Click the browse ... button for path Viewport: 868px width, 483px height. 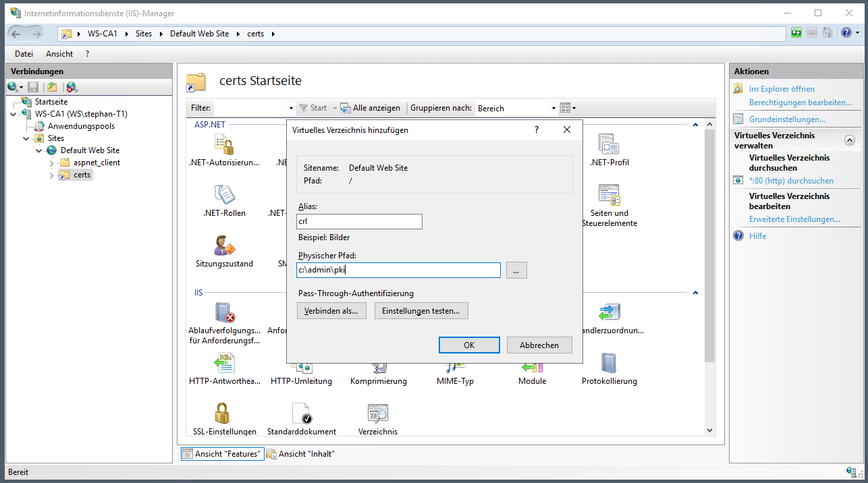[516, 271]
